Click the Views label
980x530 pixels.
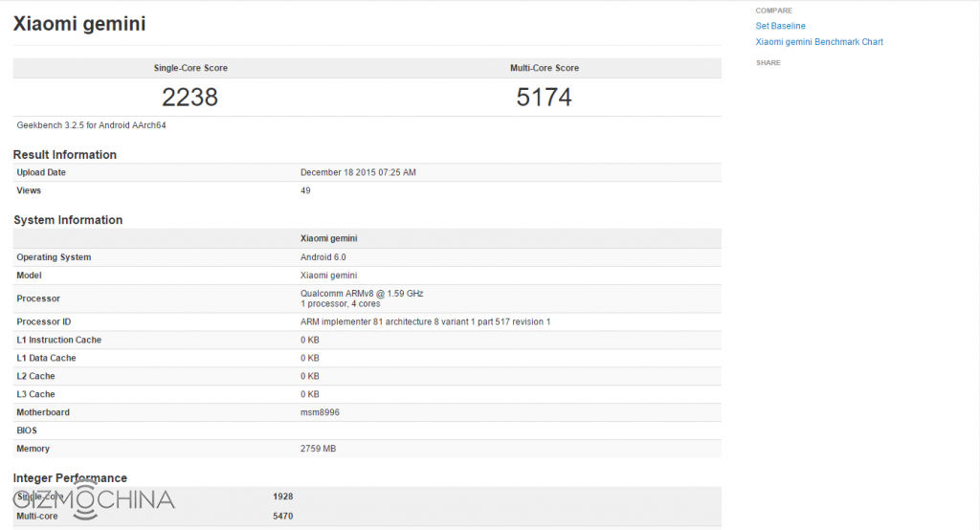29,190
